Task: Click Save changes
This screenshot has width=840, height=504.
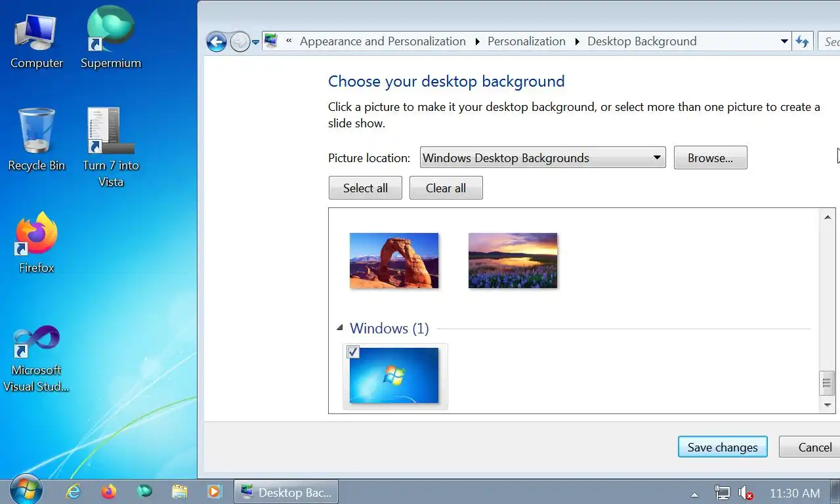Action: [723, 447]
